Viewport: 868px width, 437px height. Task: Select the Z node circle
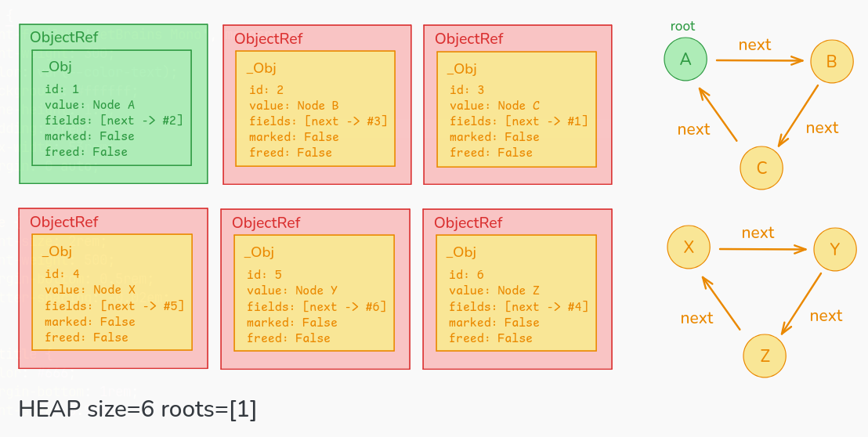(x=765, y=356)
